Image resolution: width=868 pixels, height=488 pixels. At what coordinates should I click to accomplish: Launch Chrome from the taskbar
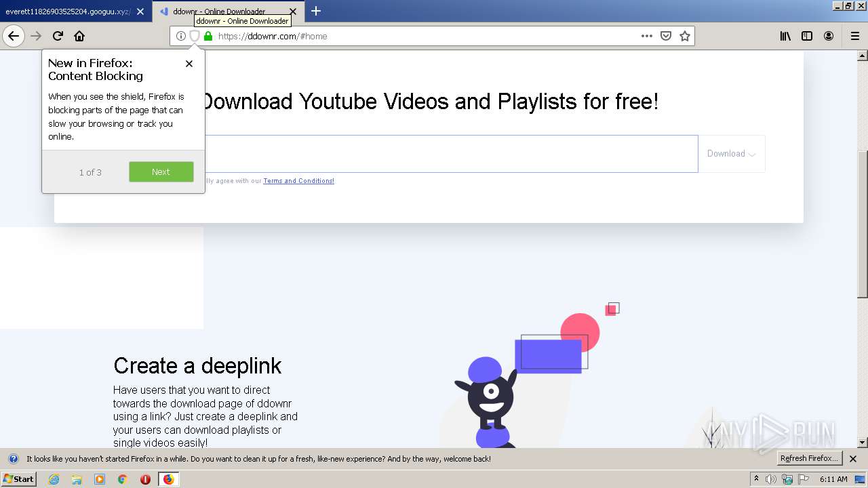pyautogui.click(x=123, y=479)
